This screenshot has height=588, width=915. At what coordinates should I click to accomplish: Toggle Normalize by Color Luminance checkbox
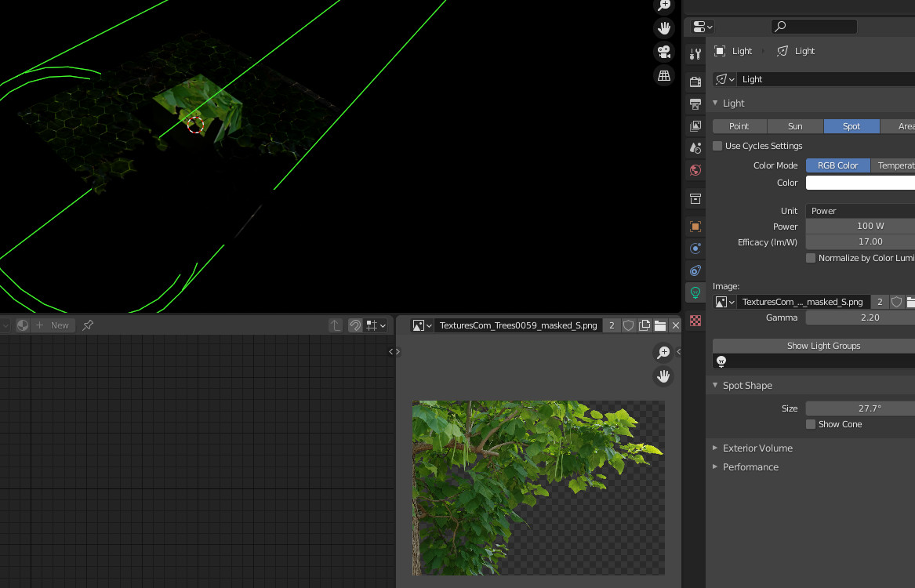(811, 258)
